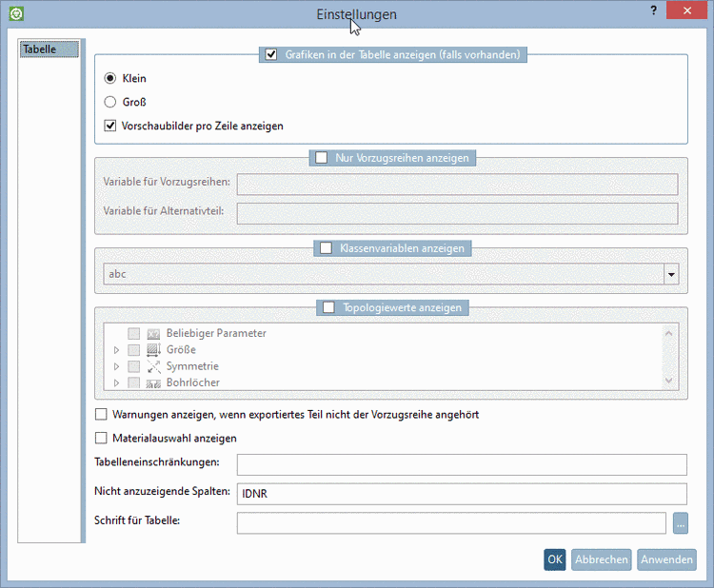Click topology list scrollbar up arrow

tap(669, 334)
